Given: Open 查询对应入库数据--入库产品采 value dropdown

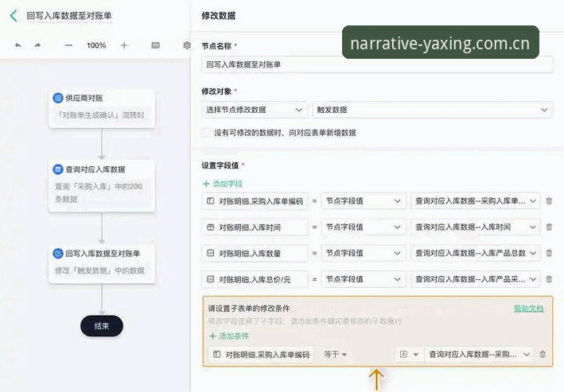Looking at the screenshot, I should [x=475, y=279].
